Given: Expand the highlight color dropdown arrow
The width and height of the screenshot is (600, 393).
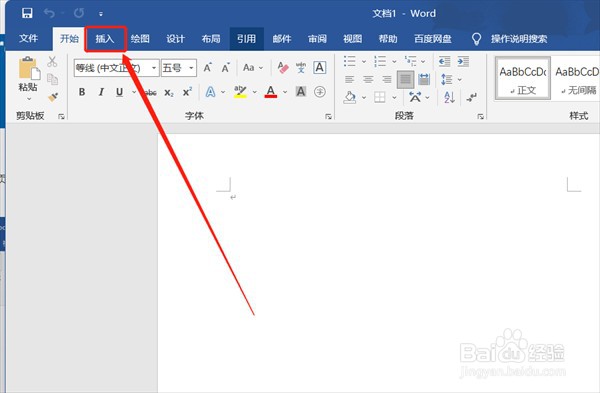Looking at the screenshot, I should tap(254, 92).
